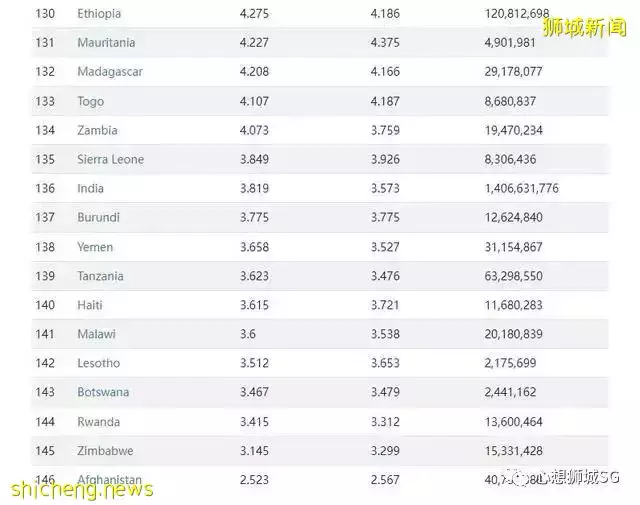This screenshot has height=505, width=640.
Task: Open Madagascar in the country list
Action: [111, 72]
